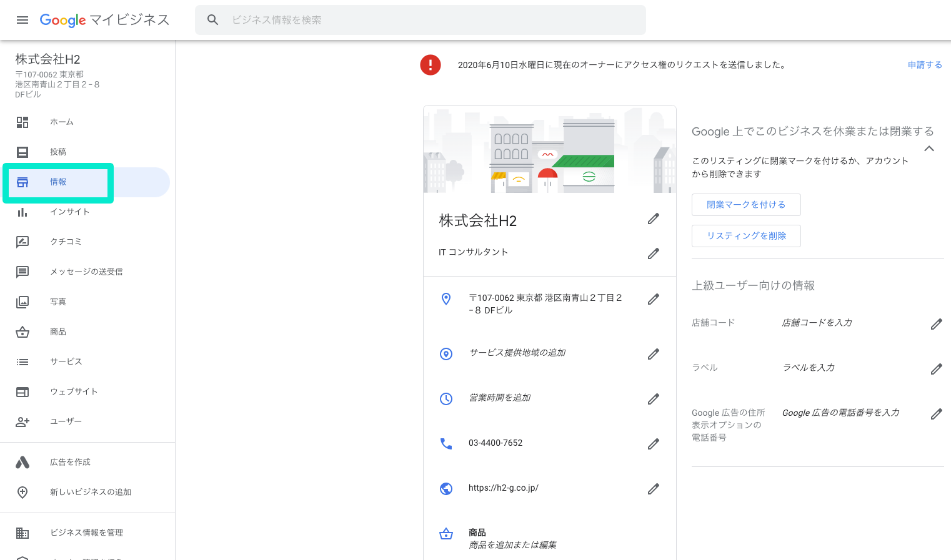This screenshot has height=560, width=951.
Task: Edit the Google 広告の電話番号 pencil icon
Action: 937,414
